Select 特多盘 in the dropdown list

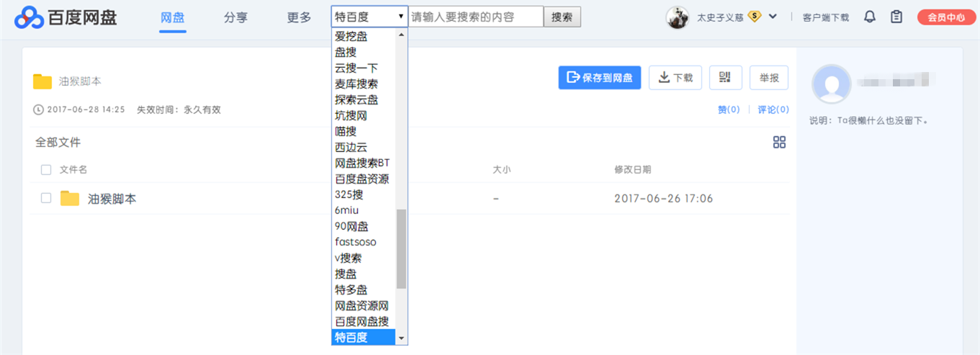coord(364,289)
